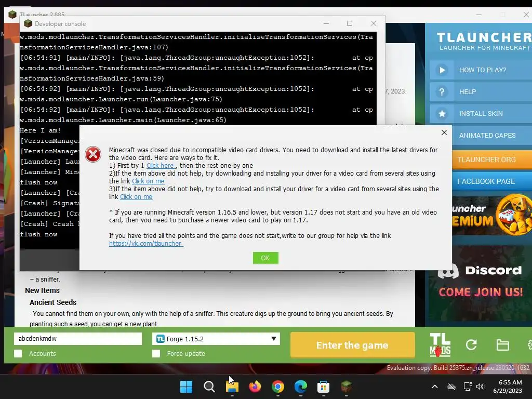Click the TLauncher window title icon
Image resolution: width=532 pixels, height=399 pixels.
12,15
